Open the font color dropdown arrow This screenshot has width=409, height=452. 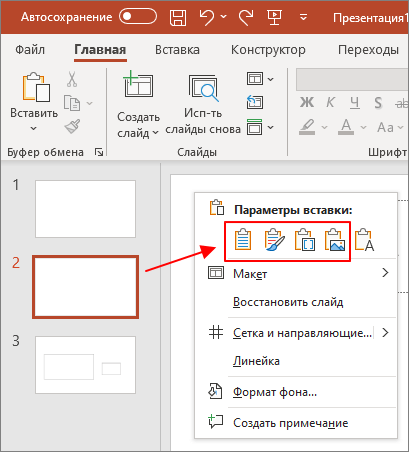pos(363,127)
